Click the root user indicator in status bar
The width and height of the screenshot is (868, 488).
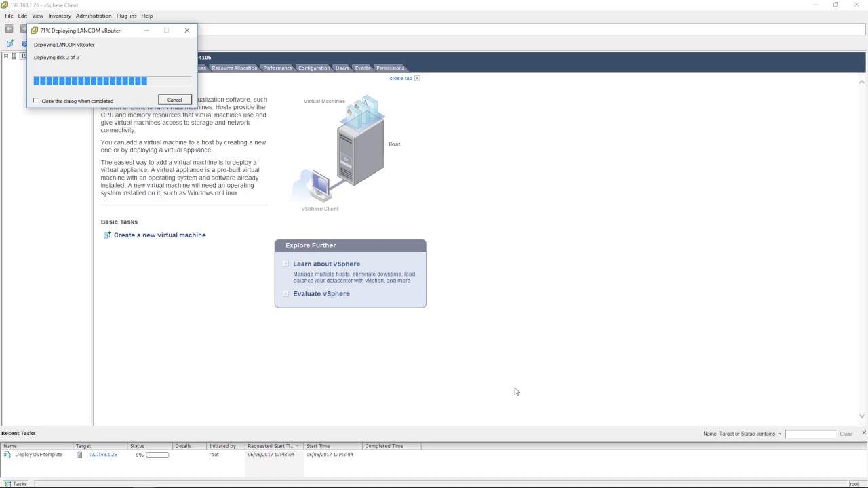point(854,484)
